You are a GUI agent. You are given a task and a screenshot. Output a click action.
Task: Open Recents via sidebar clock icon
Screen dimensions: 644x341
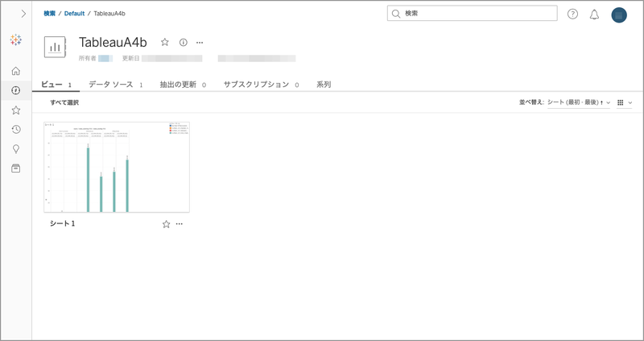pyautogui.click(x=15, y=130)
